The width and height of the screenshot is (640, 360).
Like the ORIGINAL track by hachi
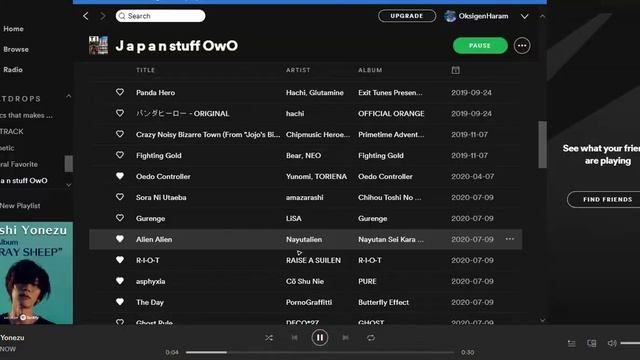120,113
